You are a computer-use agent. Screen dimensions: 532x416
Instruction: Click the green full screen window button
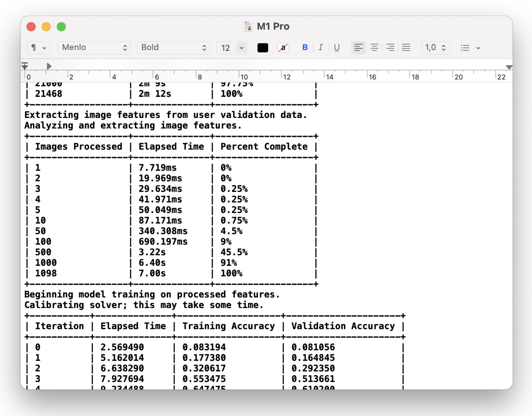[61, 26]
